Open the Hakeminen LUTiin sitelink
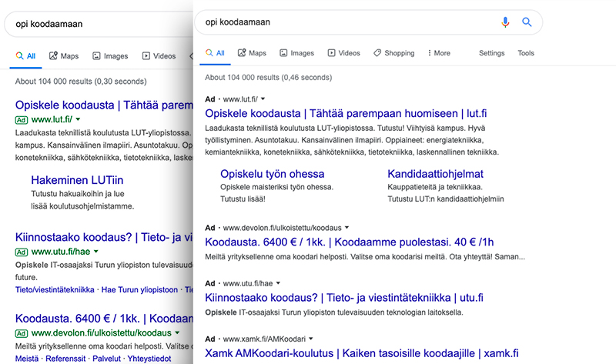Screen dimensions: 616x364 pos(77,180)
